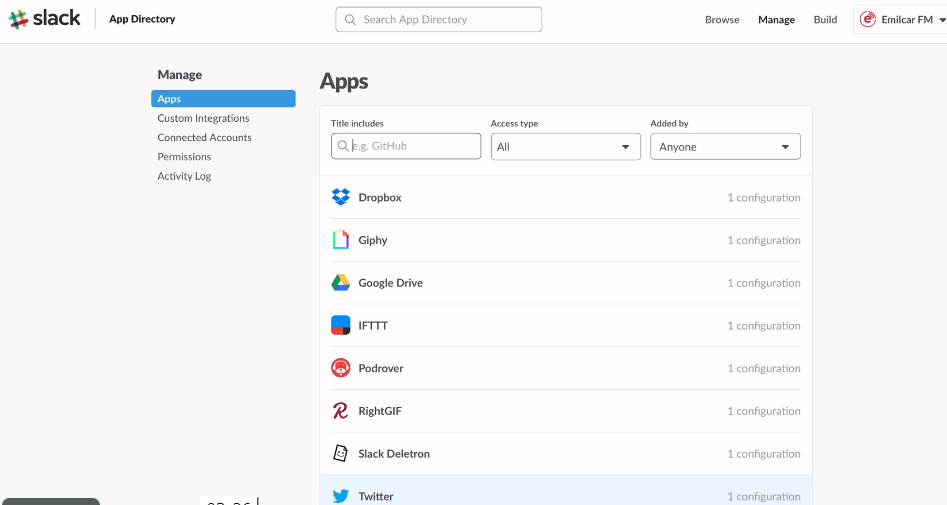Click the Title includes filter field
The width and height of the screenshot is (947, 505).
[406, 146]
